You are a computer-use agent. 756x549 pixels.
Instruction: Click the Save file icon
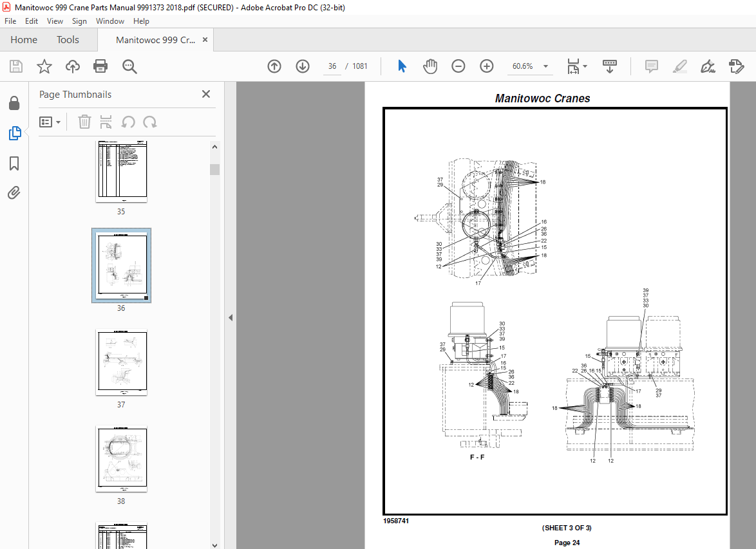[x=16, y=66]
